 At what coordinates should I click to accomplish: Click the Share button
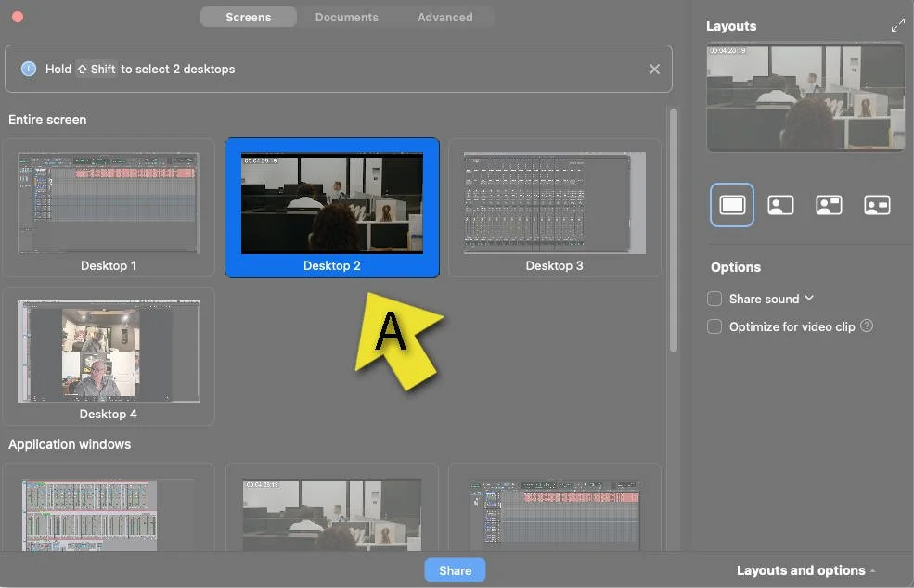(455, 570)
